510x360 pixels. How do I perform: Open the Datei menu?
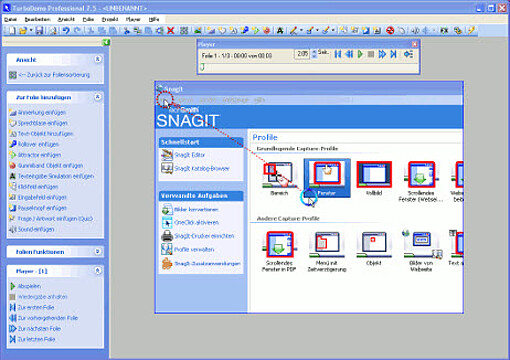(x=11, y=19)
